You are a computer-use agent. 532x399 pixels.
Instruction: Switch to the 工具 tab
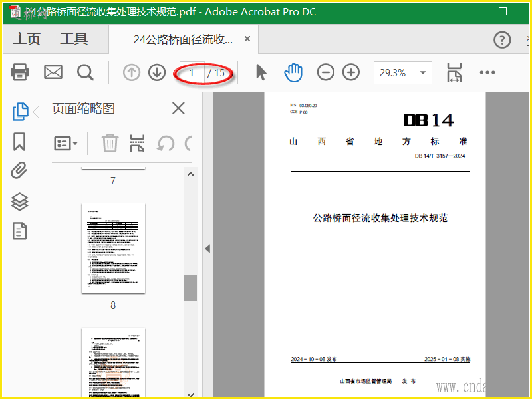coord(74,39)
